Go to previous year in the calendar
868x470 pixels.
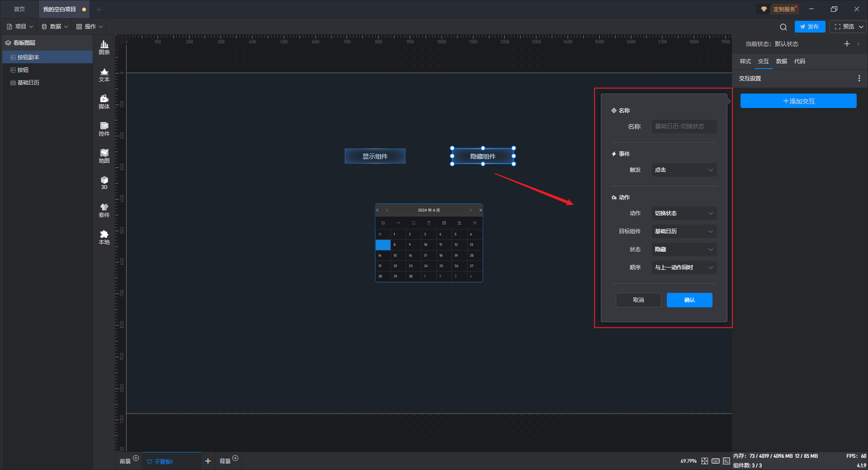click(377, 210)
